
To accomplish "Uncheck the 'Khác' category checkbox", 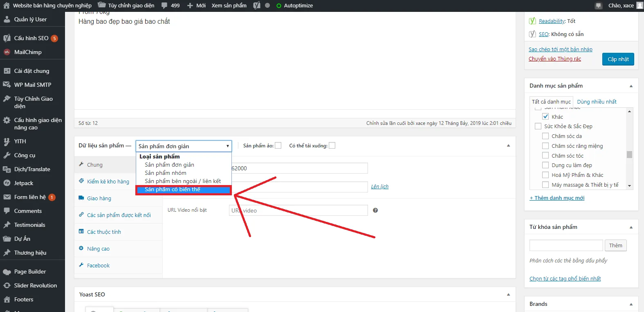I will click(x=545, y=117).
